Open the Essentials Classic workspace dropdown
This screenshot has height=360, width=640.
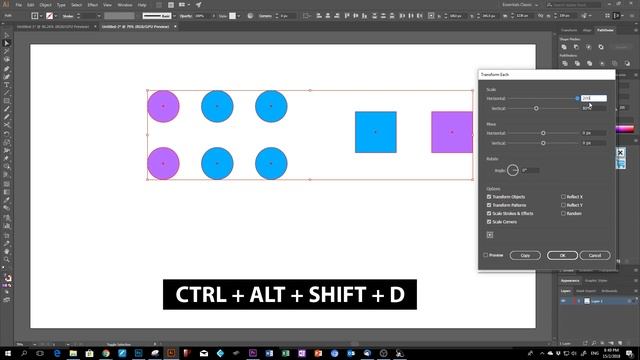pyautogui.click(x=520, y=5)
